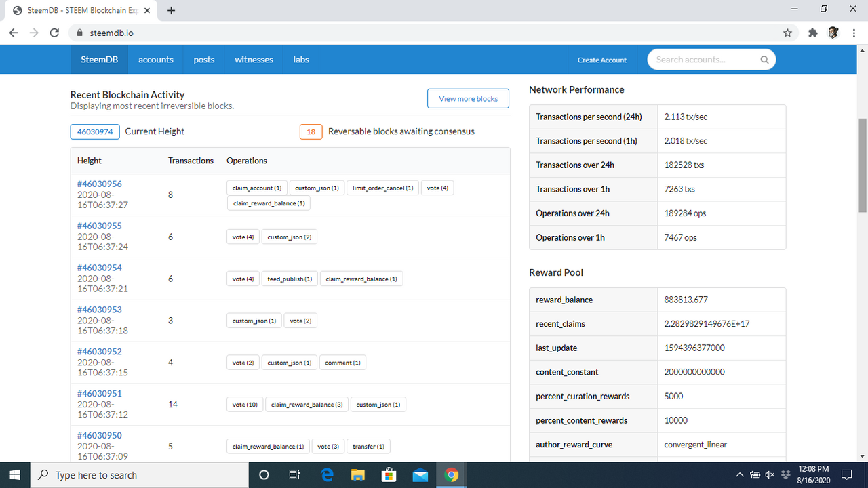Open the Windows Start menu
Screen dimensions: 868x488
tap(16, 475)
